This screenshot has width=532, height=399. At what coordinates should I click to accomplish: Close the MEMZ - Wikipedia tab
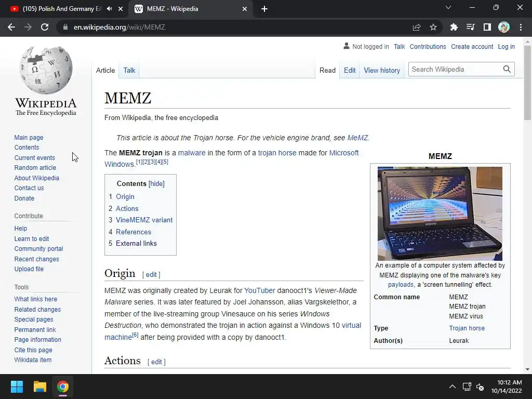tap(245, 9)
